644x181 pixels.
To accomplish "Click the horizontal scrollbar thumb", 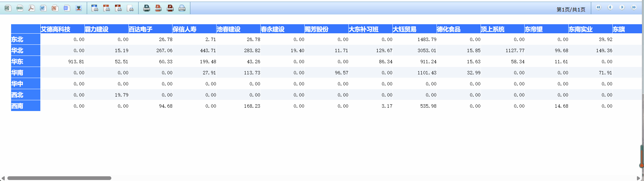I will tap(59, 178).
